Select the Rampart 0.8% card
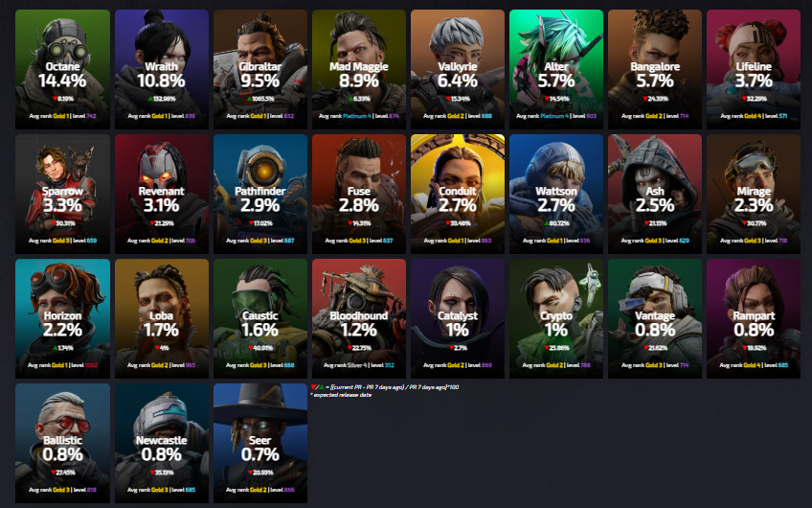 click(x=754, y=318)
